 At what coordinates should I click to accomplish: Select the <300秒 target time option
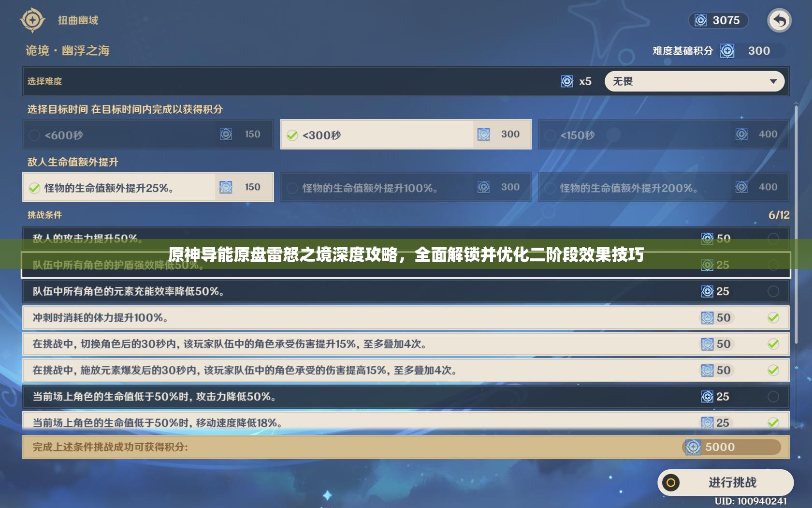click(406, 134)
